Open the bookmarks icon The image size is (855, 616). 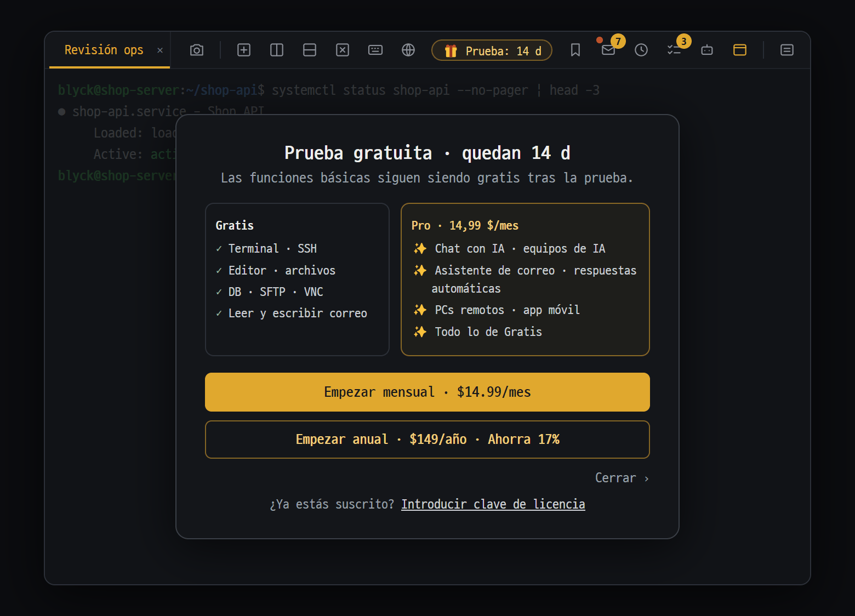(575, 50)
